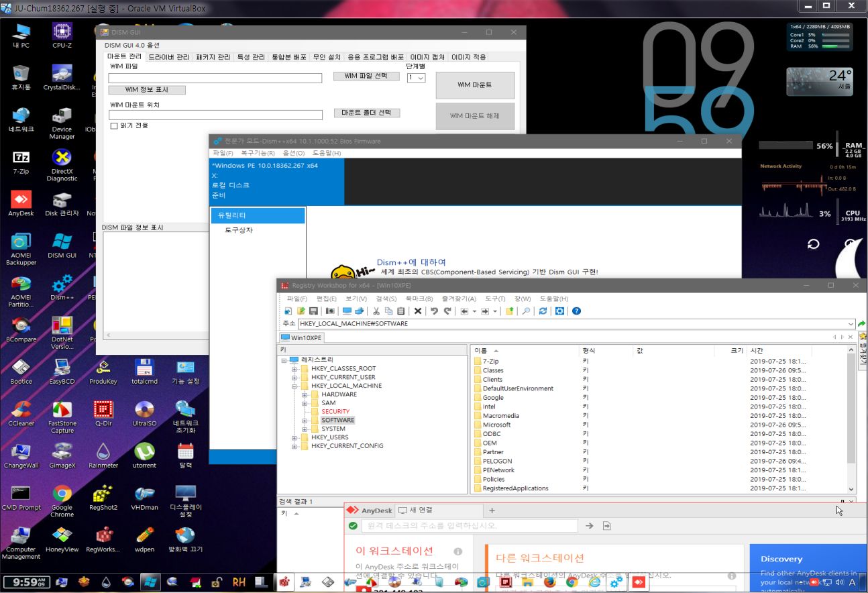The width and height of the screenshot is (868, 593).
Task: Open the 복구기능(R) menu in Dism++
Action: (258, 153)
